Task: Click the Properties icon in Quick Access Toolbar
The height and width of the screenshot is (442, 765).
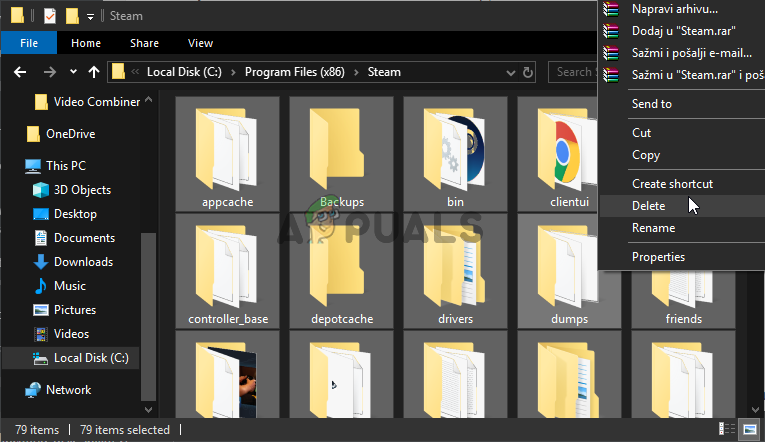Action: pos(49,16)
